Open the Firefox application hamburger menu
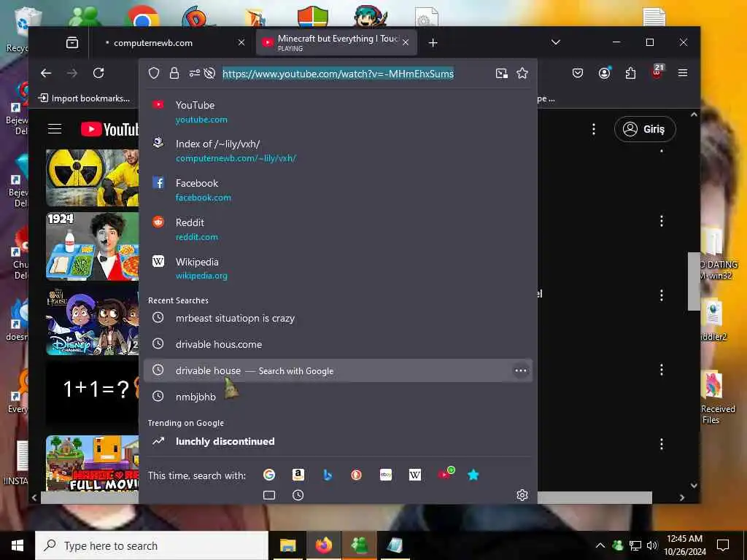Viewport: 747px width, 560px height. [x=683, y=73]
